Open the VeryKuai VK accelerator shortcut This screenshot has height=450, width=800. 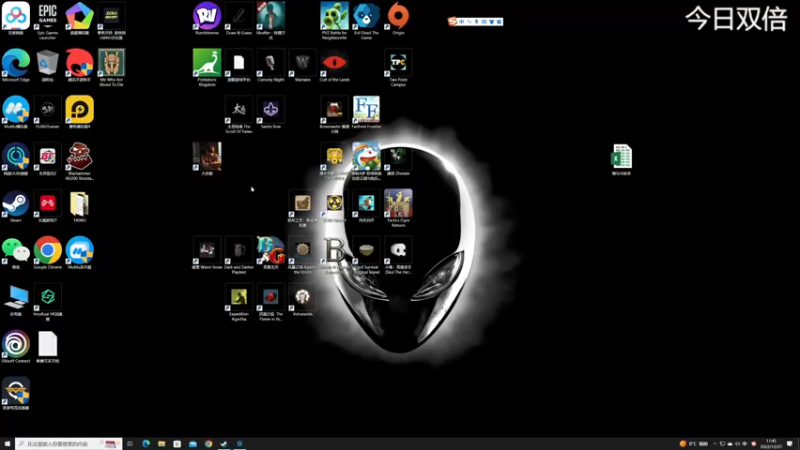click(x=47, y=302)
